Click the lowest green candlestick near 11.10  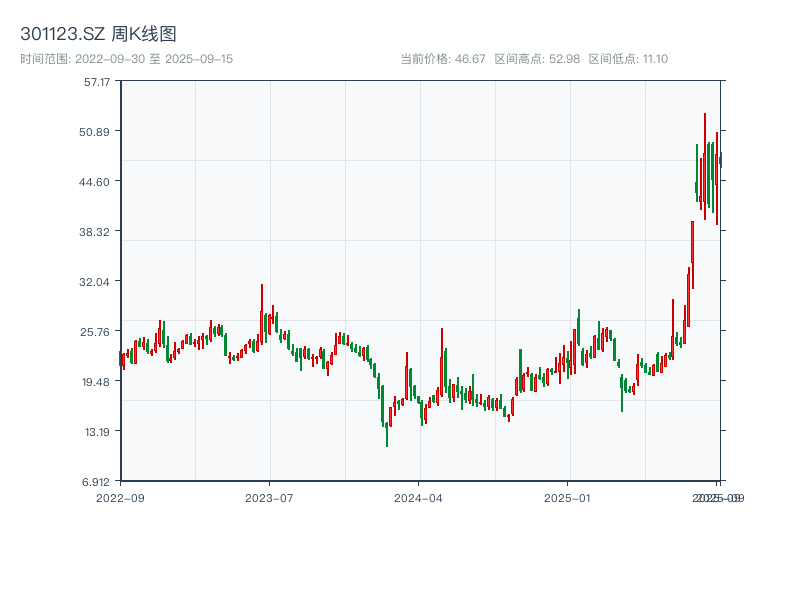[x=387, y=434]
